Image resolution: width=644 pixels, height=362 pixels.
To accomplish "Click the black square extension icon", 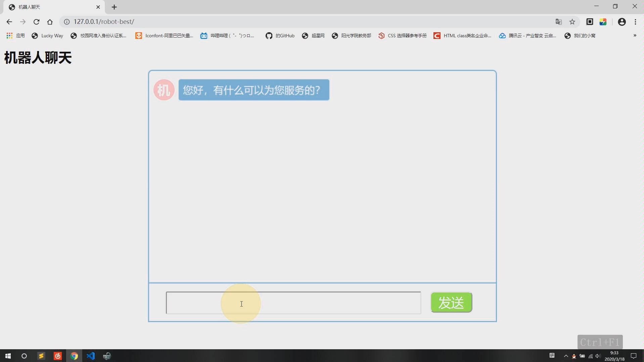I will [x=590, y=22].
